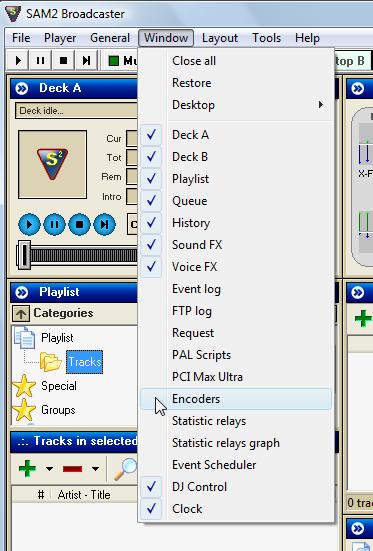Screen dimensions: 373x551
Task: Click Deck A round pause button
Action: click(x=54, y=224)
